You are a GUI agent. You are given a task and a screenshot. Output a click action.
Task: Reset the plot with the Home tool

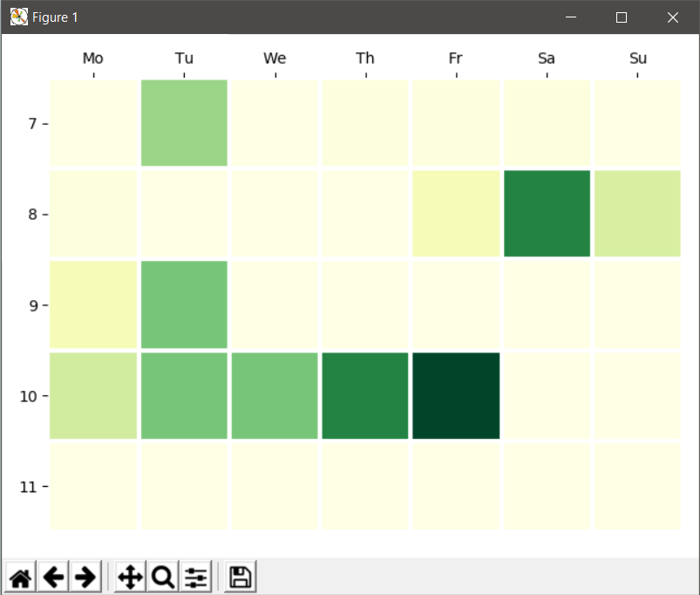19,577
